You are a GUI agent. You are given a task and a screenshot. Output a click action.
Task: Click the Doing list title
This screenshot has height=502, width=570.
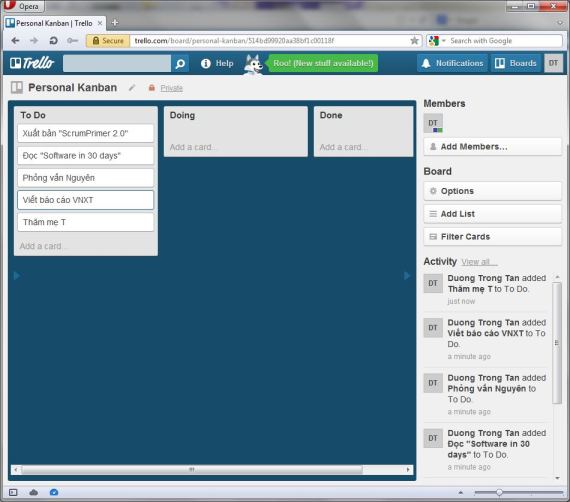coord(182,115)
